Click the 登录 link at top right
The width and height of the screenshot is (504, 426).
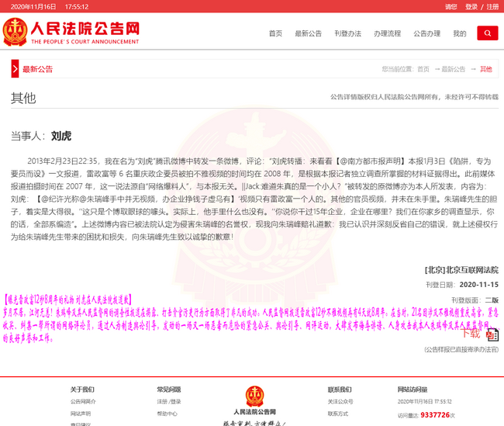tap(471, 6)
